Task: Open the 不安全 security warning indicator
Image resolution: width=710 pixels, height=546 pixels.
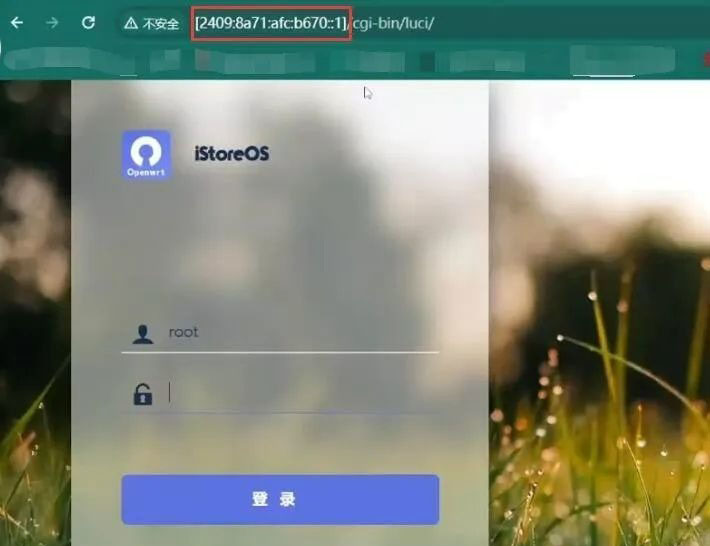Action: [x=151, y=23]
